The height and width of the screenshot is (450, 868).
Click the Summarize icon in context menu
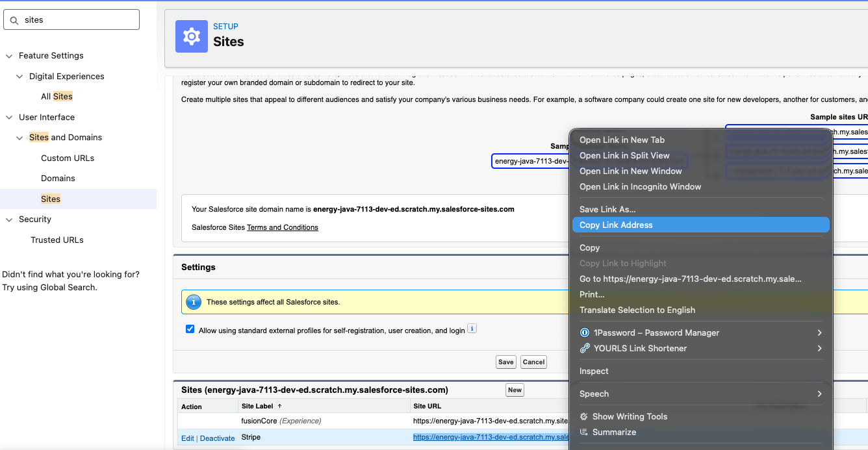pos(585,432)
